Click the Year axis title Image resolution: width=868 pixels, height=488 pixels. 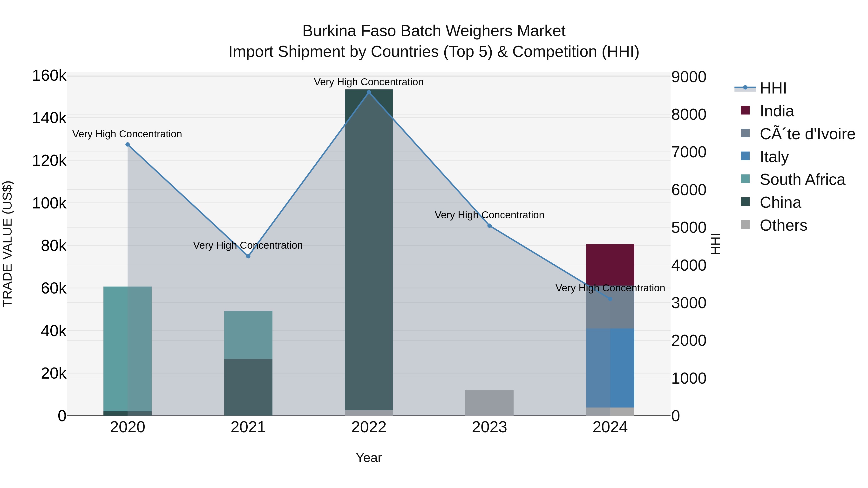pos(369,458)
